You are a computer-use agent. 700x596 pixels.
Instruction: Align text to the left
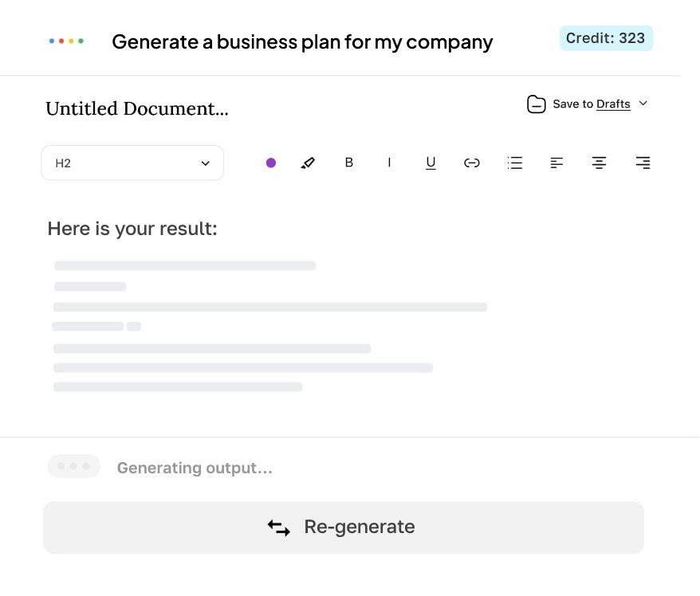point(556,163)
